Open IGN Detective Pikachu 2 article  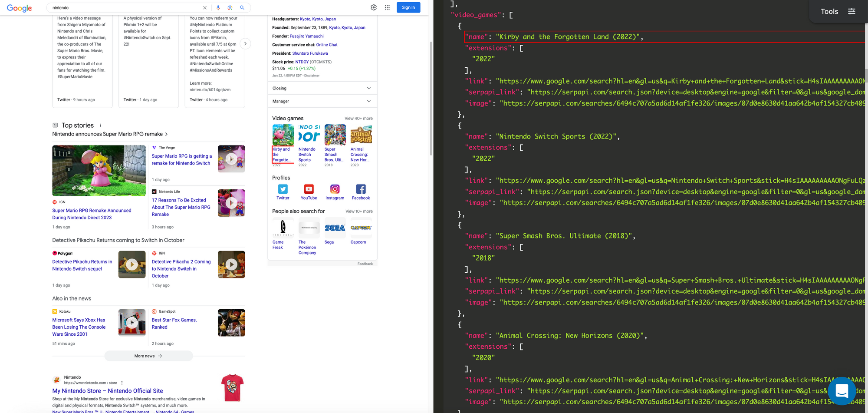point(181,269)
